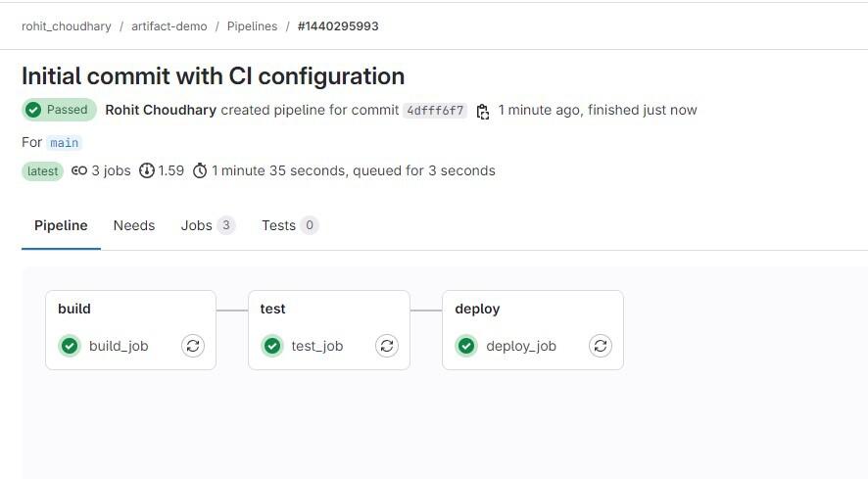Click the green status icon for test_job

click(272, 346)
